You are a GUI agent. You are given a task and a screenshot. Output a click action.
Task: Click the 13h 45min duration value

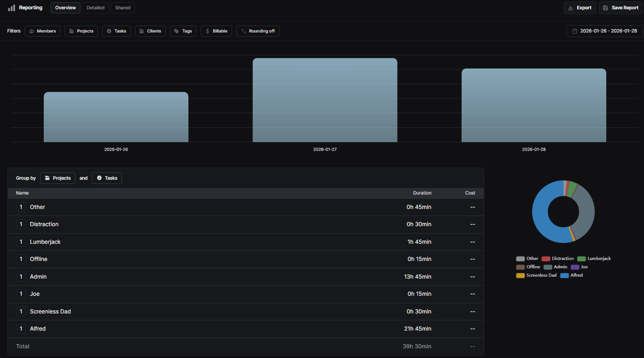[417, 277]
